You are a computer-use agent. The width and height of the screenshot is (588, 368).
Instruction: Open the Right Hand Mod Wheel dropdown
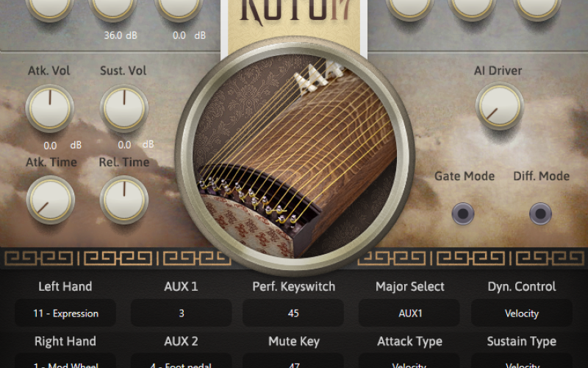click(65, 361)
